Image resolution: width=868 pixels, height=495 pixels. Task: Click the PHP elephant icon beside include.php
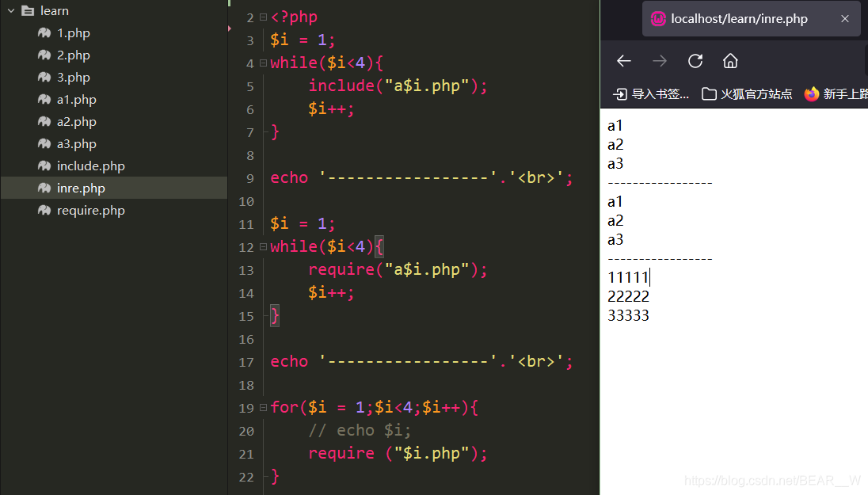[44, 166]
